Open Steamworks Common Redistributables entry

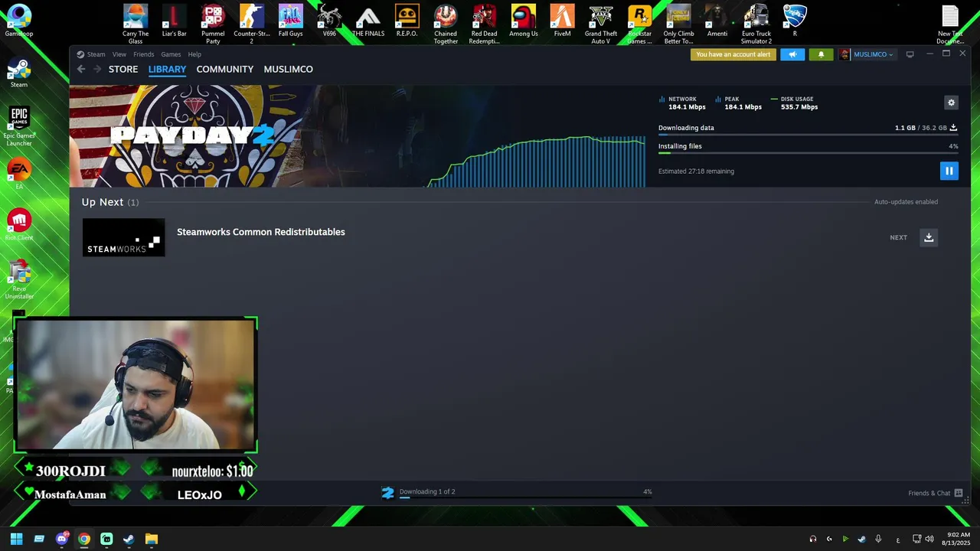[260, 232]
